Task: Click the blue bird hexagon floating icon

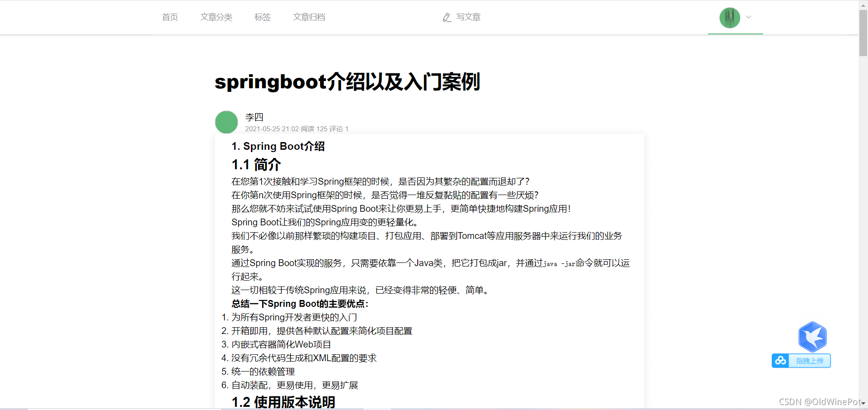Action: pos(812,337)
